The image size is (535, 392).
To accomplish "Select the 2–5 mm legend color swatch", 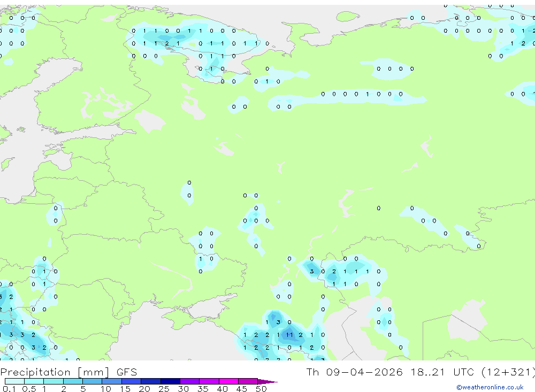I will pos(73,381).
